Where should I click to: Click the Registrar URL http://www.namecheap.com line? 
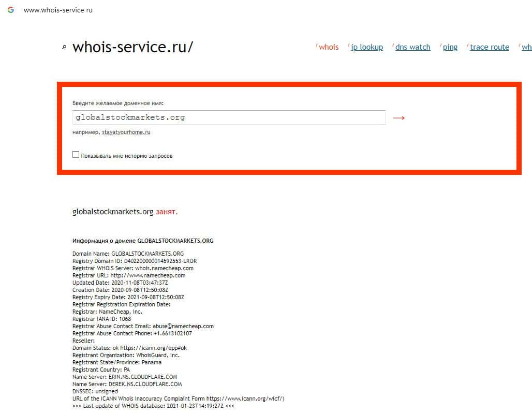pos(129,275)
